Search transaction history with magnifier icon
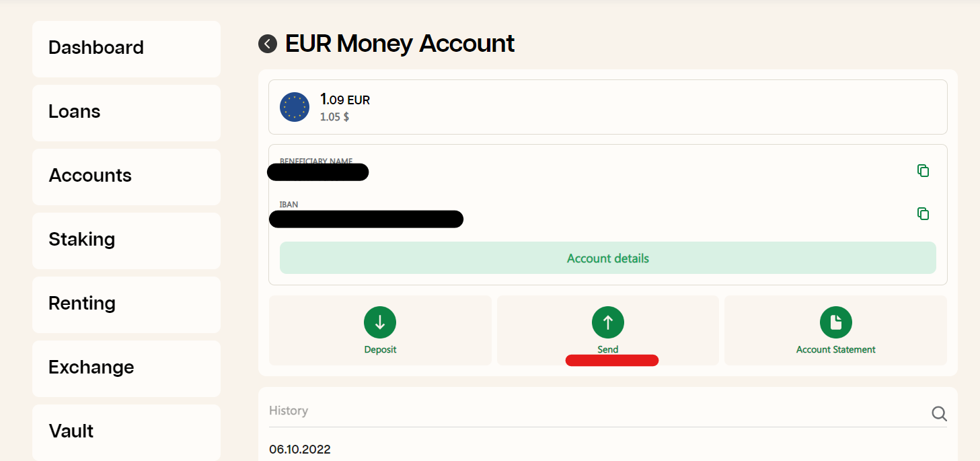980x461 pixels. tap(939, 413)
